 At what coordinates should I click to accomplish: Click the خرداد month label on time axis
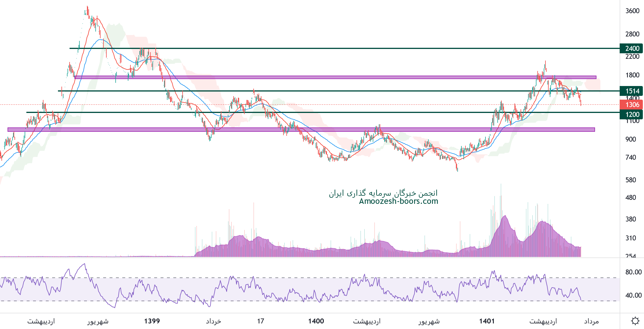(214, 321)
